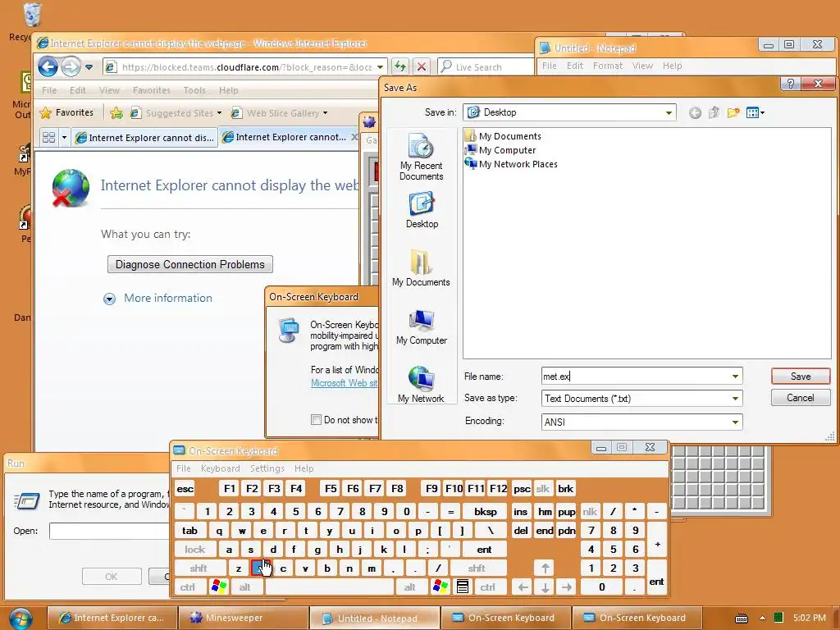Open the Views menu icon in Save As
The height and width of the screenshot is (630, 840).
(756, 112)
